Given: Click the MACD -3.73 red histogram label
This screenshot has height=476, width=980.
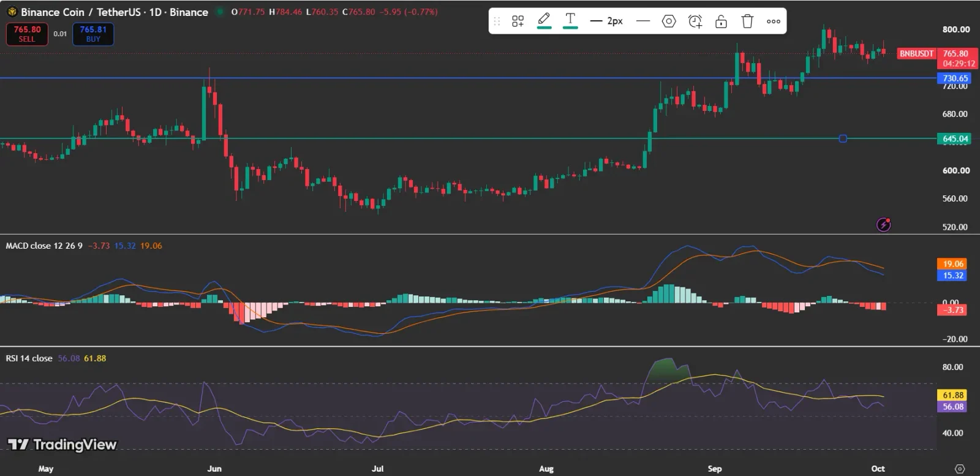Looking at the screenshot, I should tap(952, 310).
